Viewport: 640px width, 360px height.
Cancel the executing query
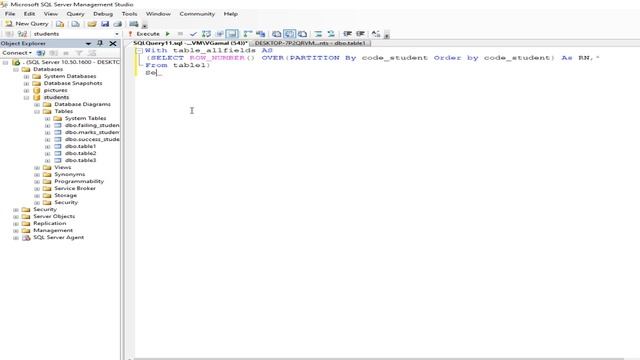click(x=180, y=34)
